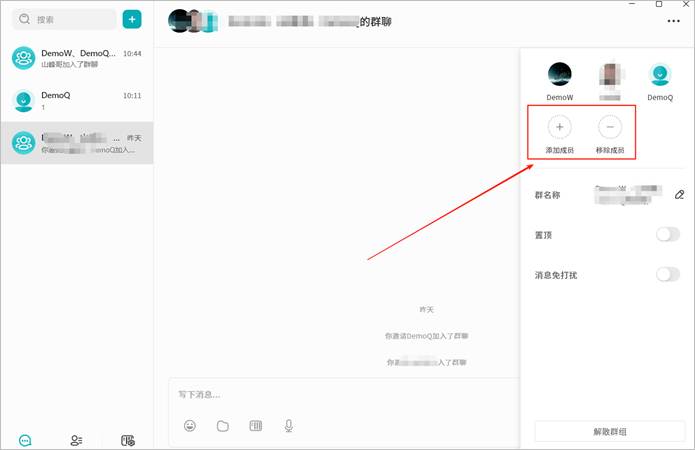
Task: Edit the group name with the pencil icon
Action: tap(679, 194)
